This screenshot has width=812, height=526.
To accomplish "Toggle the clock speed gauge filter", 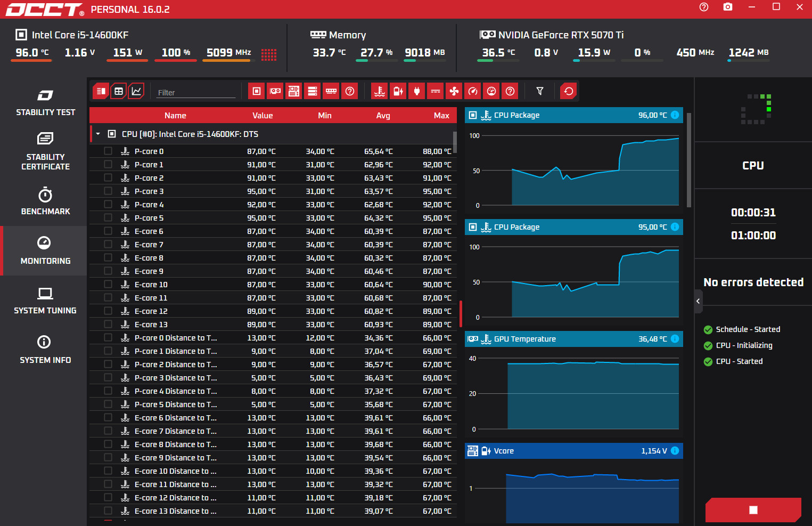I will (473, 91).
